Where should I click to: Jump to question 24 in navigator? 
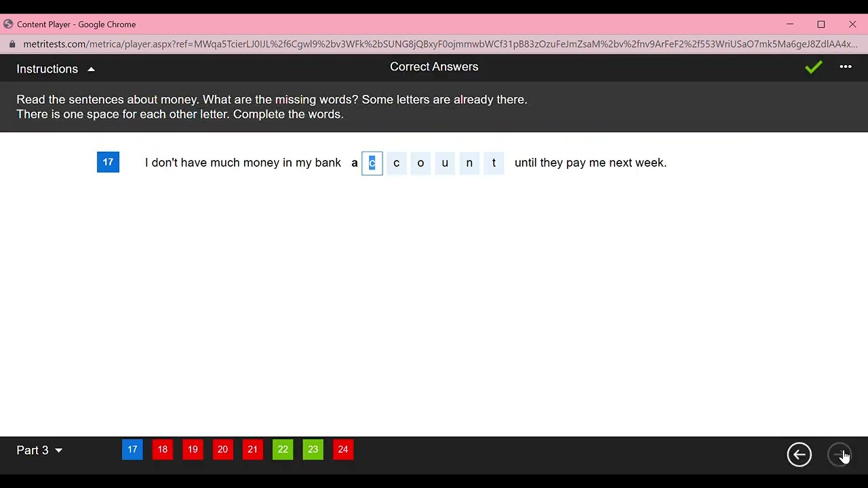343,449
